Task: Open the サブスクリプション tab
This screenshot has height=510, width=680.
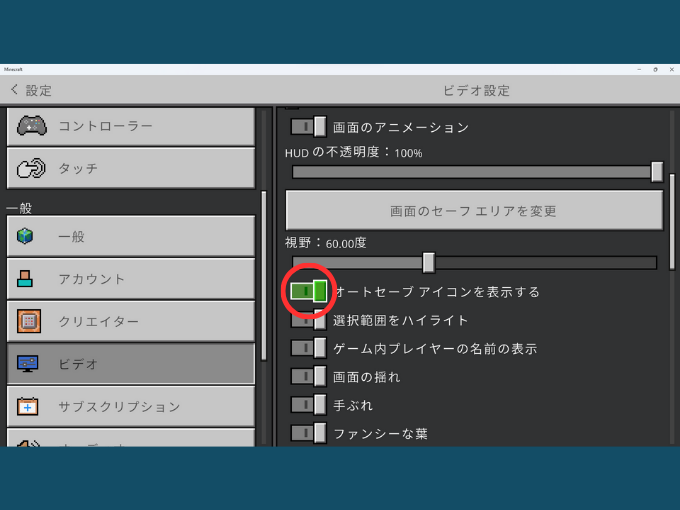Action: (131, 406)
